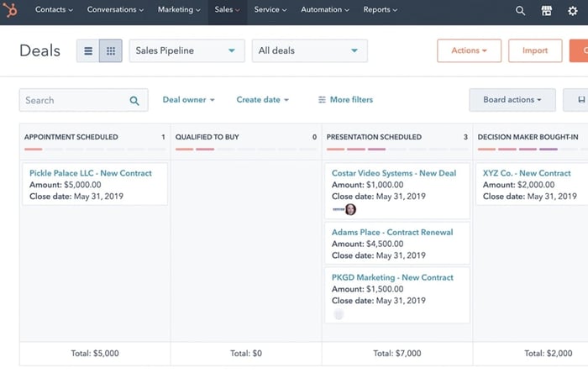Click the save icon button beside Board actions
The height and width of the screenshot is (373, 588).
(x=580, y=100)
